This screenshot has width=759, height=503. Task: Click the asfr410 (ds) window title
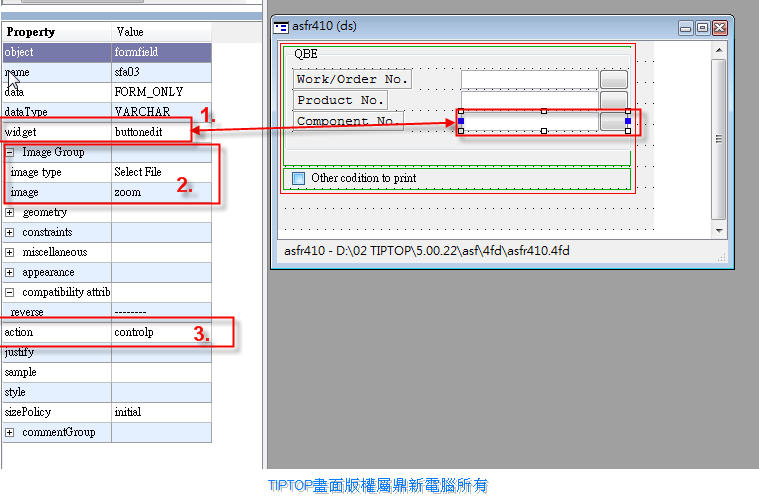click(324, 26)
